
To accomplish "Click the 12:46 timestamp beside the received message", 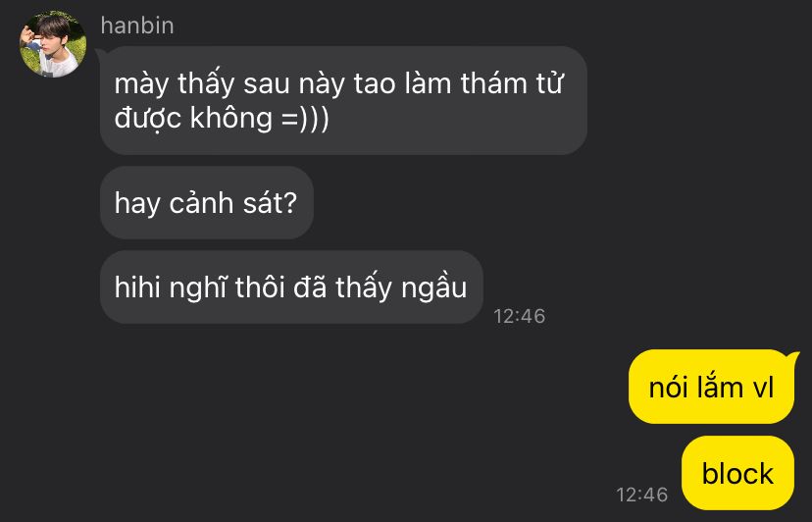I will tap(519, 316).
